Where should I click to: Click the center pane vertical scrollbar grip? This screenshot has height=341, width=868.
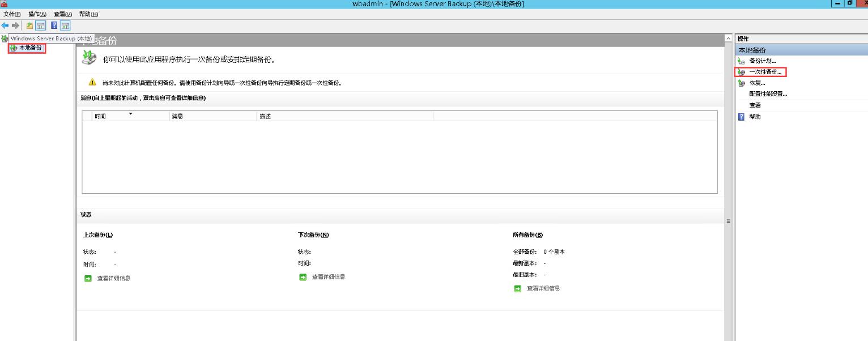729,221
